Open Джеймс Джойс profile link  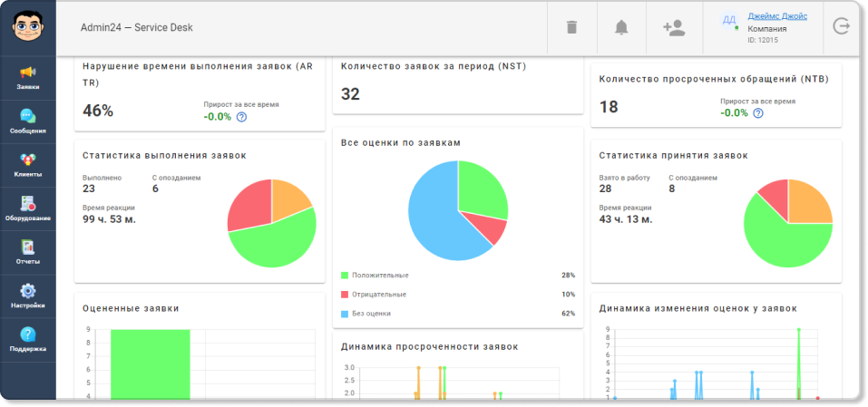(x=777, y=16)
